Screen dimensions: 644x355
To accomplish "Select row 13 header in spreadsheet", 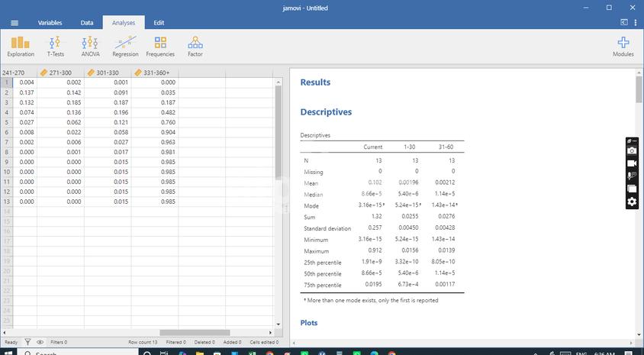I will click(7, 202).
